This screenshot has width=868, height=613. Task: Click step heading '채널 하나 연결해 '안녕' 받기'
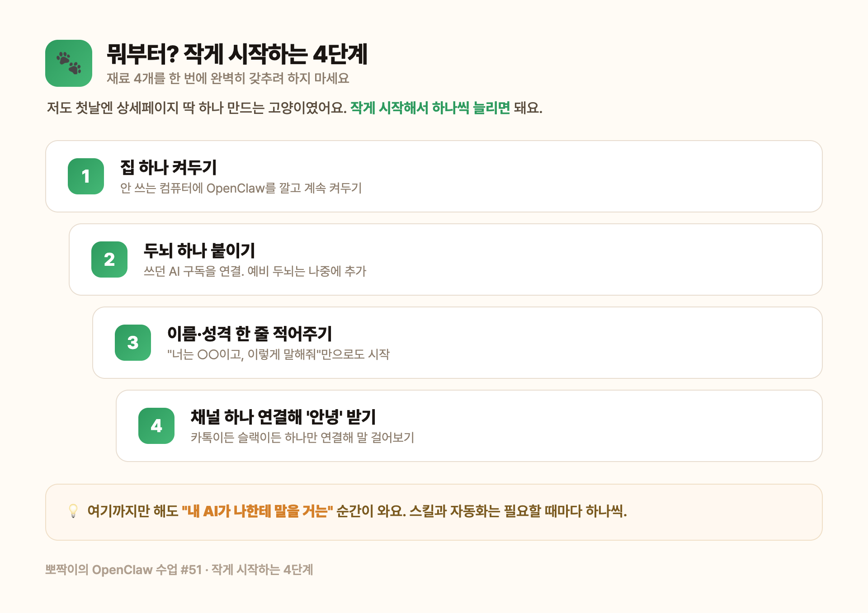pos(283,417)
